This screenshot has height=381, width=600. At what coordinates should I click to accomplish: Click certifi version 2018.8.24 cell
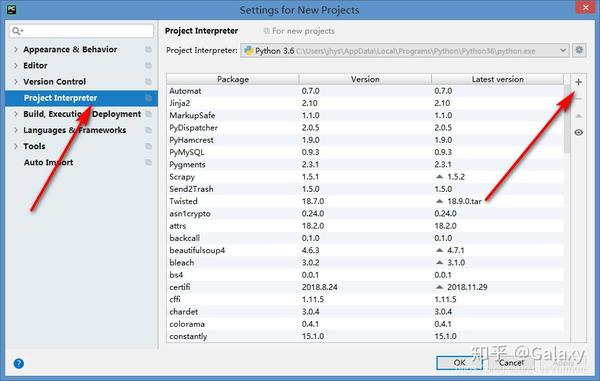coord(320,287)
